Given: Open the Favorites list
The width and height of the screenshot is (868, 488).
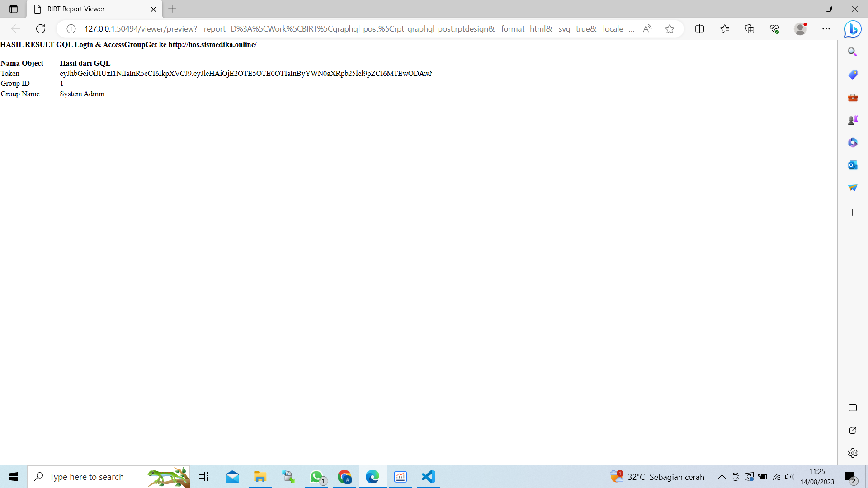Looking at the screenshot, I should (725, 29).
